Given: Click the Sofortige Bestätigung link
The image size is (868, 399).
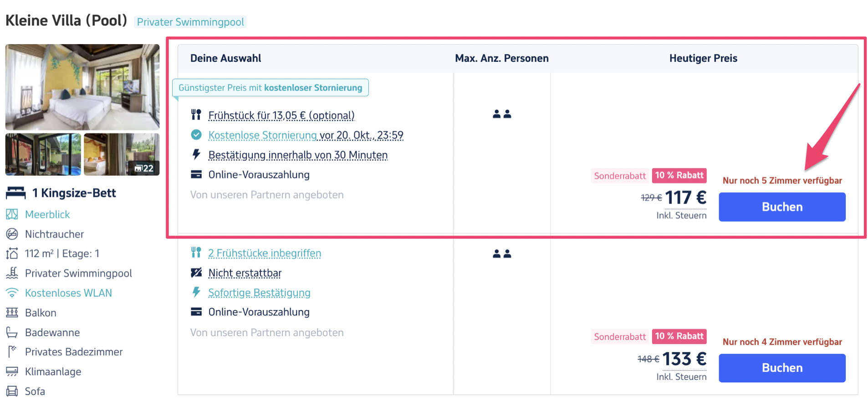Looking at the screenshot, I should (259, 292).
